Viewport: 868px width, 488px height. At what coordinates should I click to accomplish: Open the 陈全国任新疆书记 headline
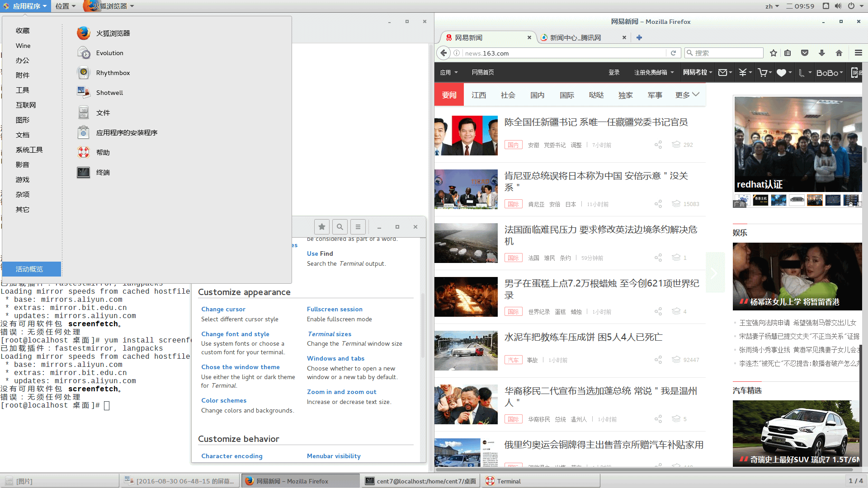point(596,122)
